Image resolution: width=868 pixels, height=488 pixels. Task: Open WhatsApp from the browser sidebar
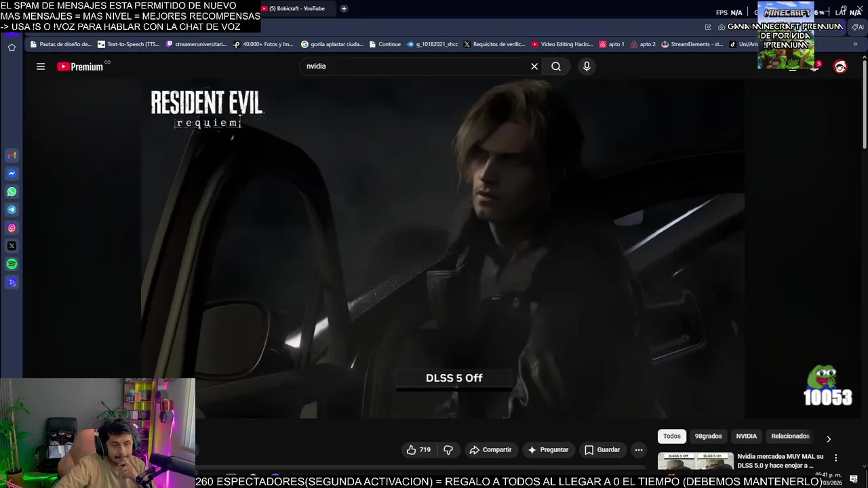12,192
